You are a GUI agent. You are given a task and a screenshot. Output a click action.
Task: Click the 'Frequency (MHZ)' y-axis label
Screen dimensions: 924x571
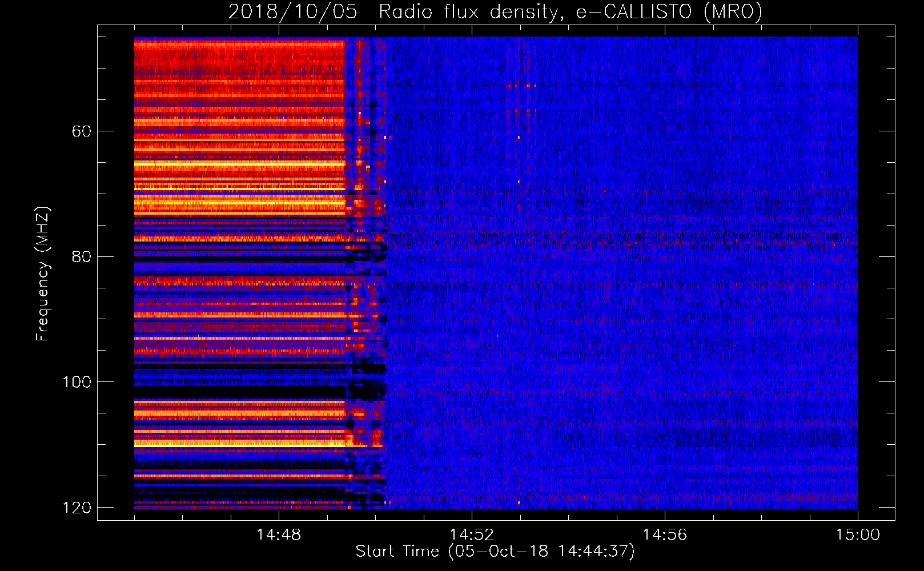pyautogui.click(x=43, y=274)
